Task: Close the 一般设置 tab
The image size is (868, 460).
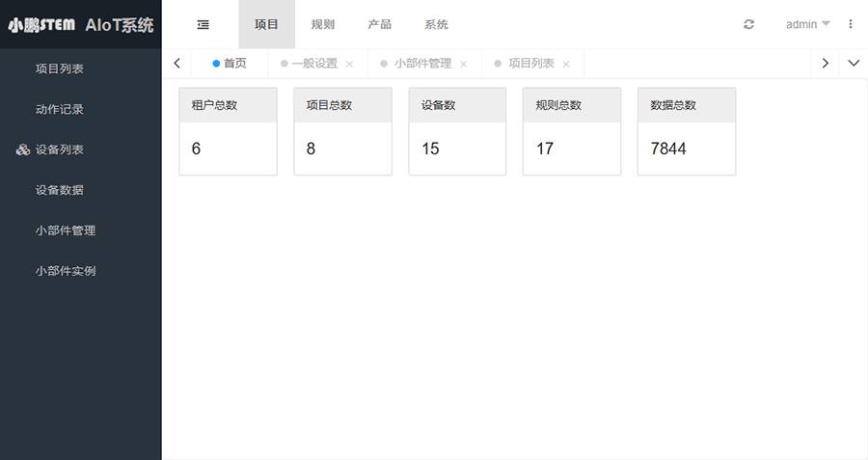Action: coord(349,64)
